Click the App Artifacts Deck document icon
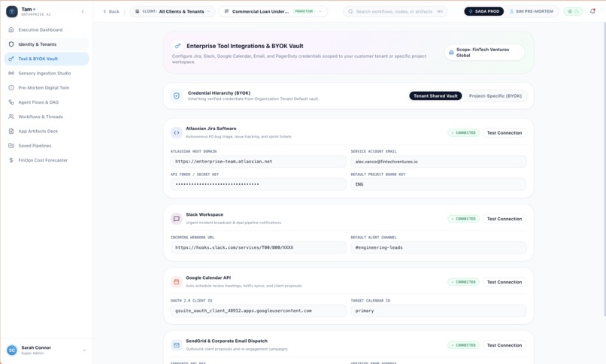606x364 pixels. pyautogui.click(x=11, y=132)
